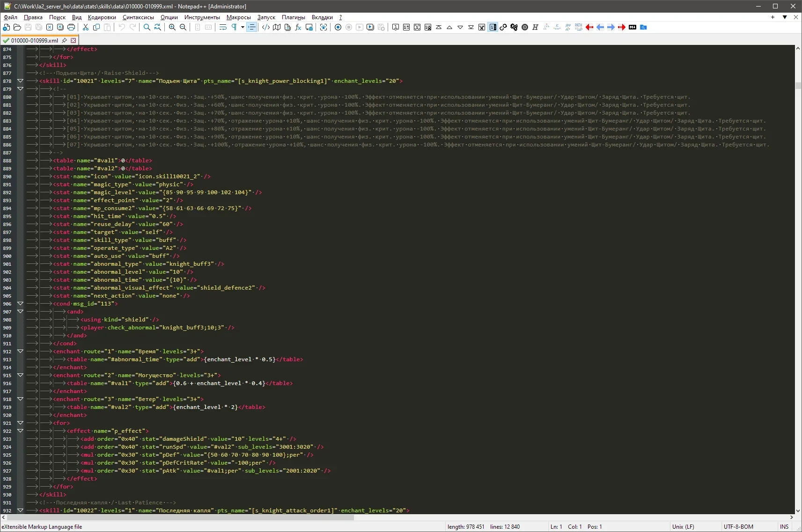Toggle word wrap in the toolbar
The height and width of the screenshot is (532, 802).
click(223, 27)
